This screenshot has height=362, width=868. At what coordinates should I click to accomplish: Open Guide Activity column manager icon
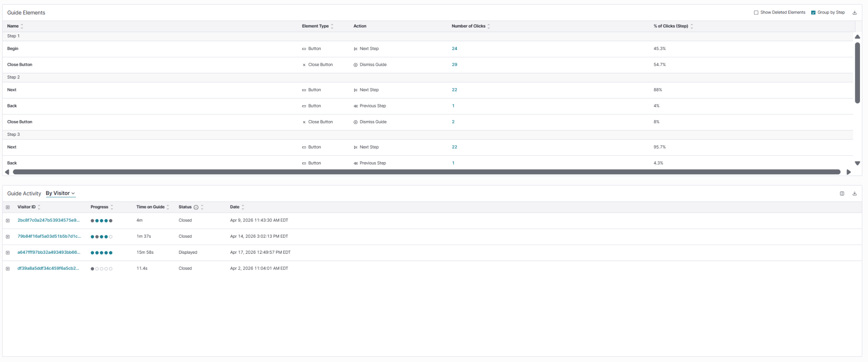842,194
